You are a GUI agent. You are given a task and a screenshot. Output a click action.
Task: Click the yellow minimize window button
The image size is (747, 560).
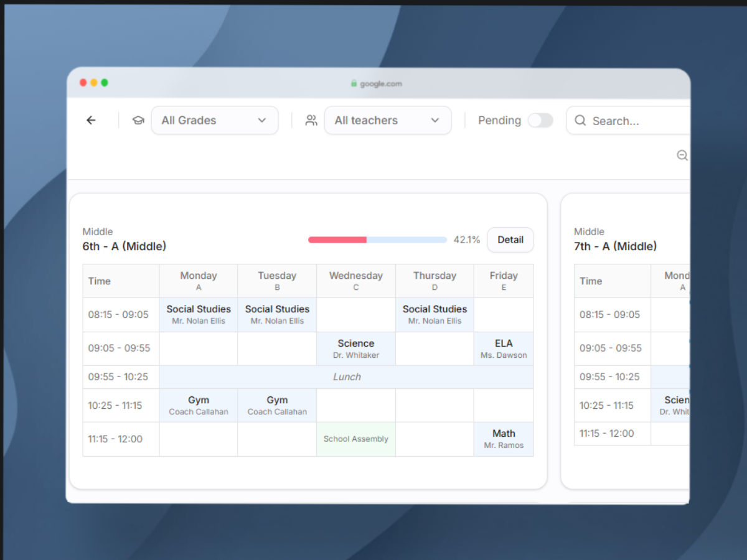pos(94,83)
